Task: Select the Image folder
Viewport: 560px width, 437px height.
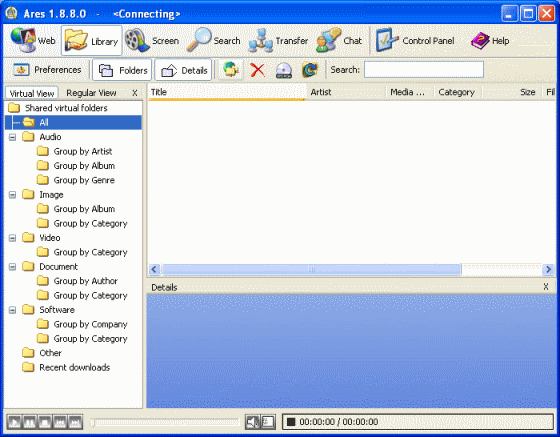Action: tap(43, 195)
